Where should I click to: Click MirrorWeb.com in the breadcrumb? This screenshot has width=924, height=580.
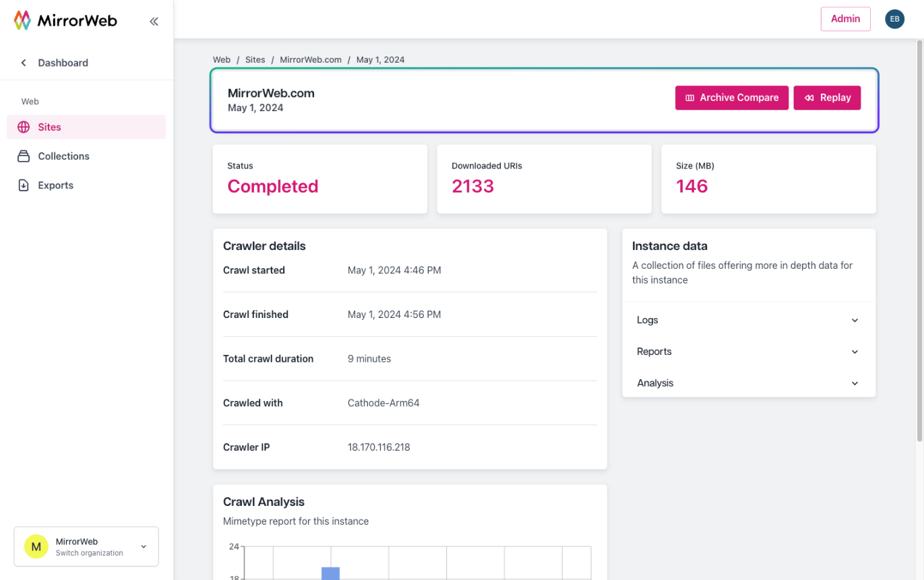coord(311,59)
